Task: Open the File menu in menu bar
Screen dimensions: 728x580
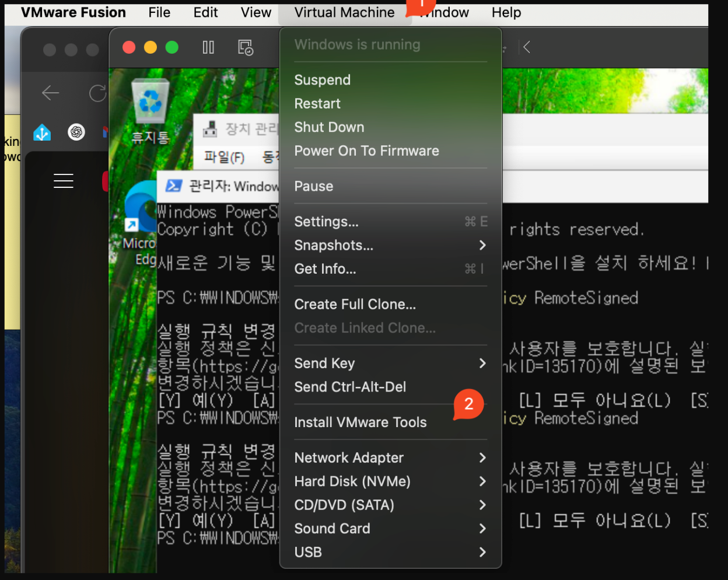Action: 159,12
